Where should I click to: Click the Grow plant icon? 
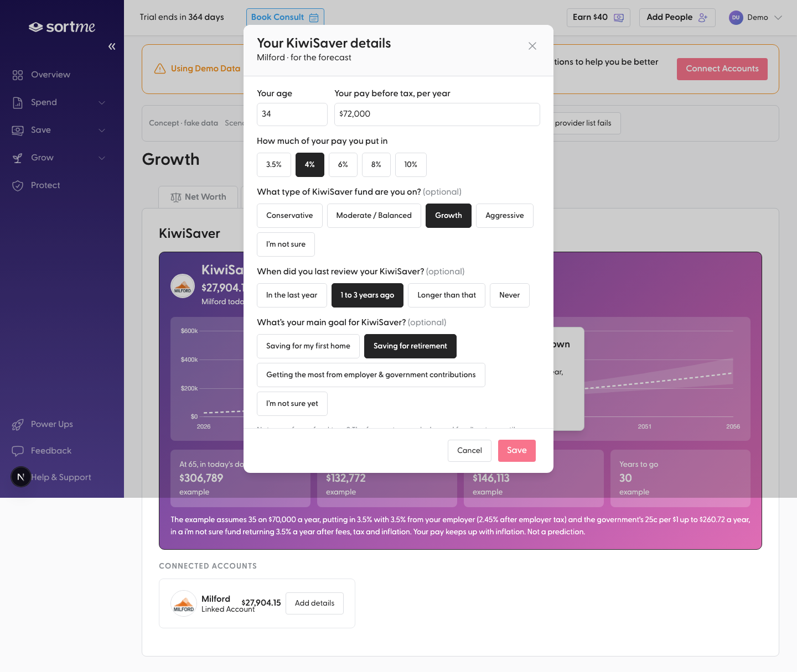[x=18, y=158]
